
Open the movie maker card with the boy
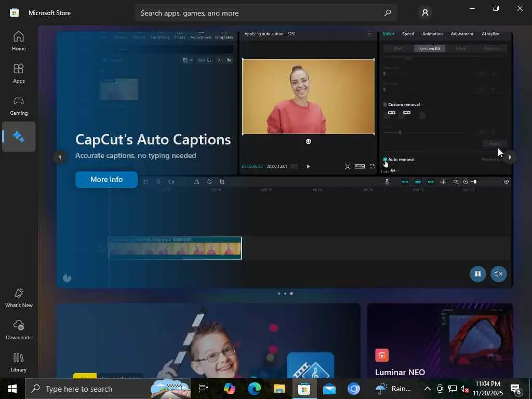coord(208,341)
